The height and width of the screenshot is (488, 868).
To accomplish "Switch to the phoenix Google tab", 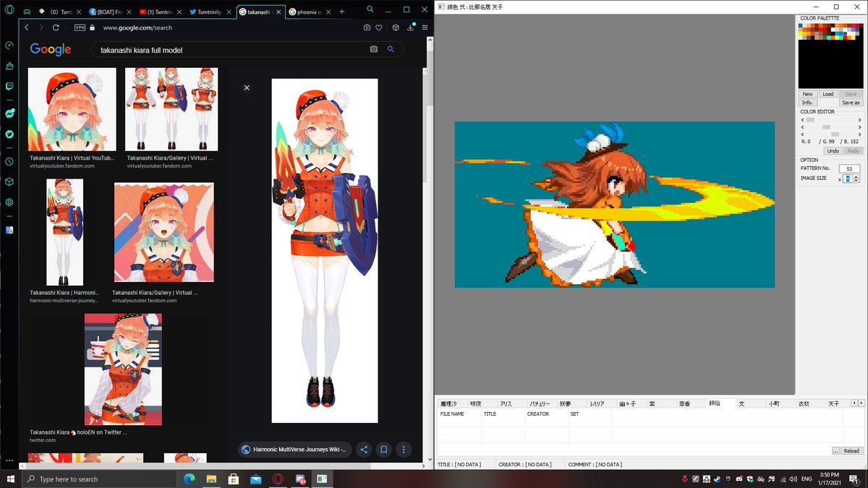I will coord(310,12).
